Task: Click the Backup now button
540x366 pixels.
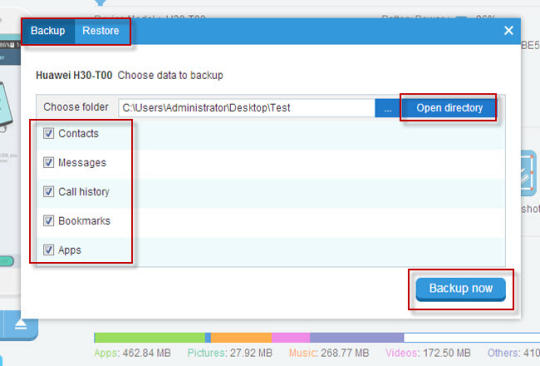Action: (460, 289)
